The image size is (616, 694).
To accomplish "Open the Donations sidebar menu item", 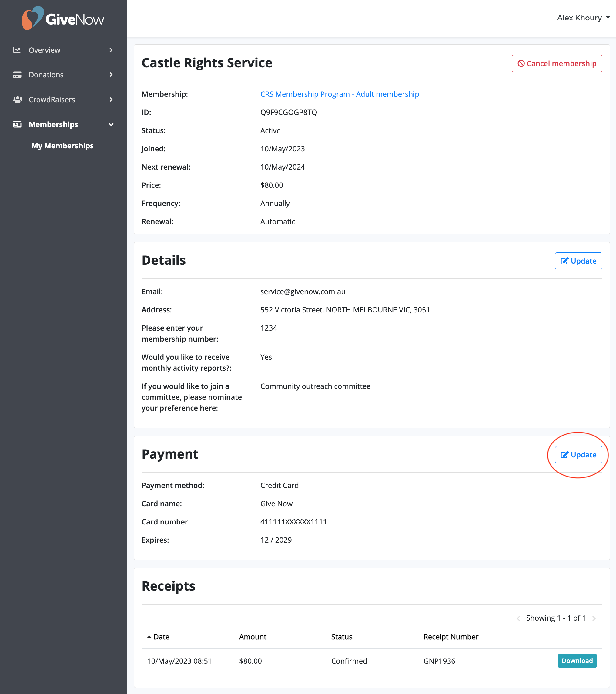I will (46, 75).
